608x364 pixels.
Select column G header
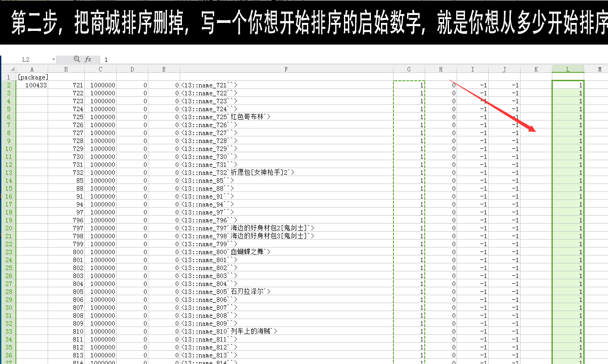click(409, 69)
